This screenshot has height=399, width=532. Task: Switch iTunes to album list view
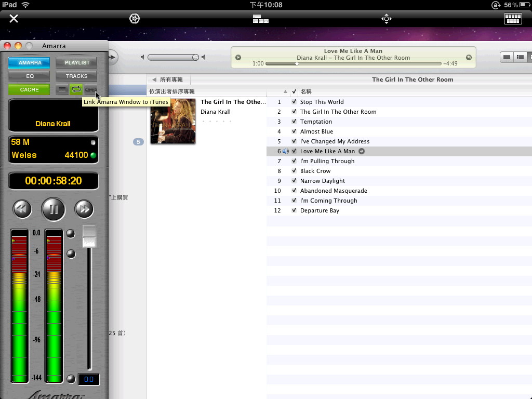coord(520,57)
